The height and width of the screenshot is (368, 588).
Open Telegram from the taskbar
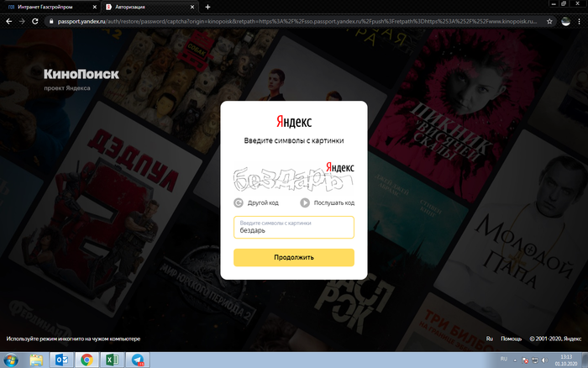[x=136, y=360]
